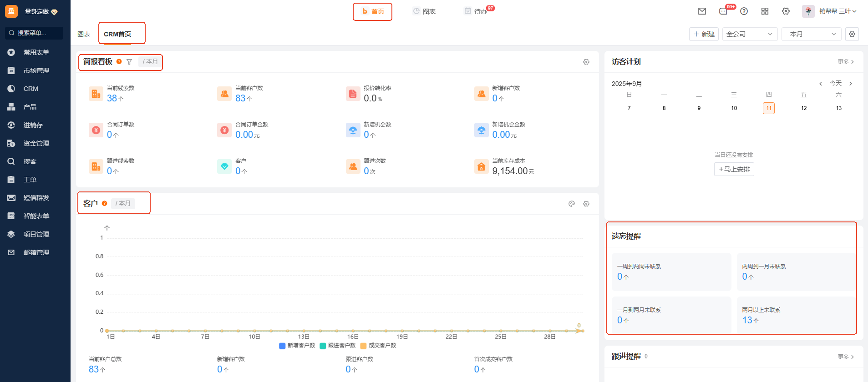
Task: Click the filter icon beside 简报看板
Action: (x=129, y=62)
